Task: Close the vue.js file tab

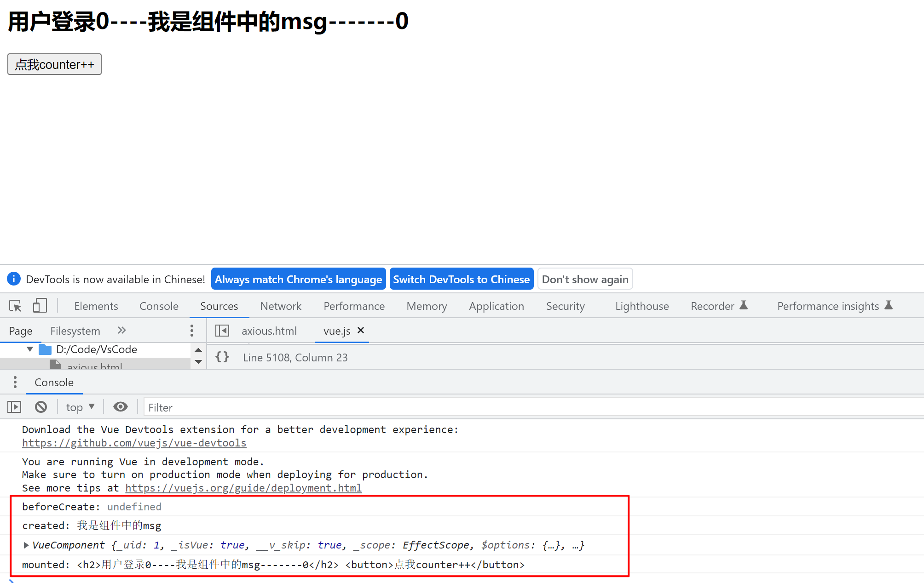Action: coord(361,330)
